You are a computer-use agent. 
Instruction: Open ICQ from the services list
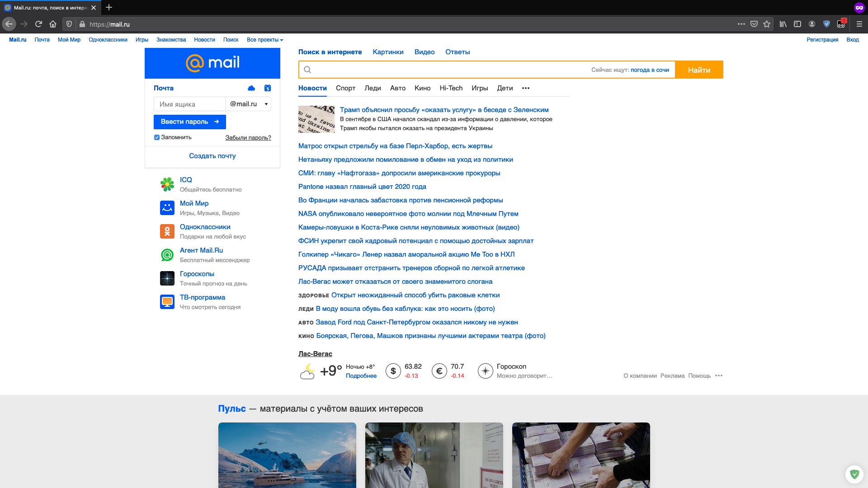coord(167,184)
